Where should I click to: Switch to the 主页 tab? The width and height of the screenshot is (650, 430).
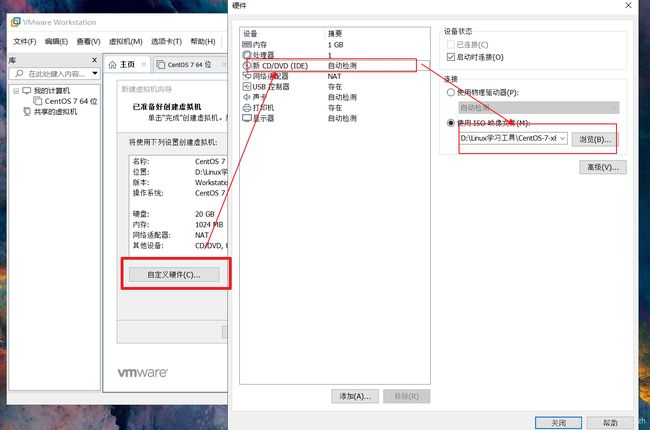point(127,65)
